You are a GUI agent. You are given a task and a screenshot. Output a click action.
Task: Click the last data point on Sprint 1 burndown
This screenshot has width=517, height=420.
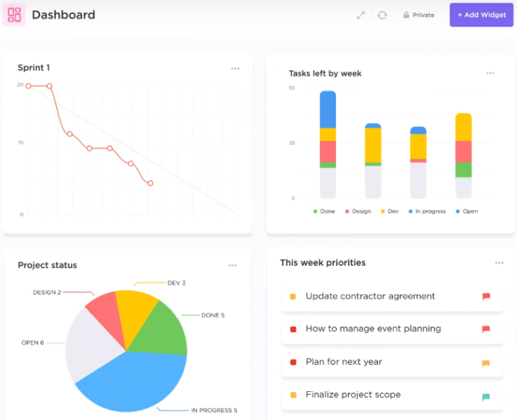click(x=151, y=183)
